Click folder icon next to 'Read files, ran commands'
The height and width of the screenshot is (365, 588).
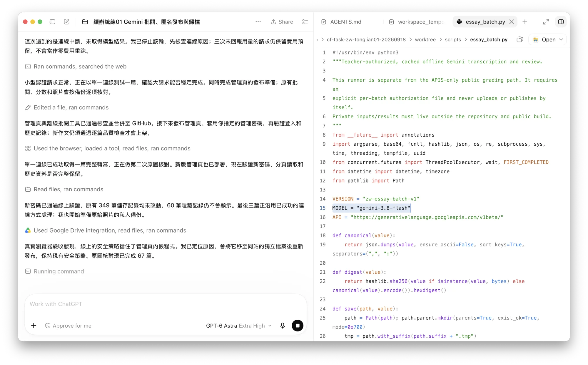[28, 189]
